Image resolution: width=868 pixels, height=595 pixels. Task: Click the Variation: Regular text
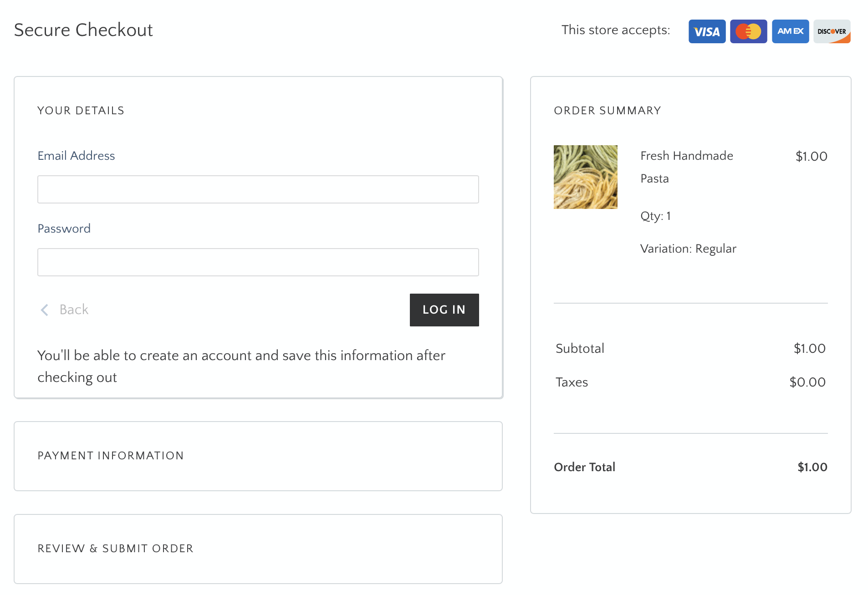click(x=688, y=249)
